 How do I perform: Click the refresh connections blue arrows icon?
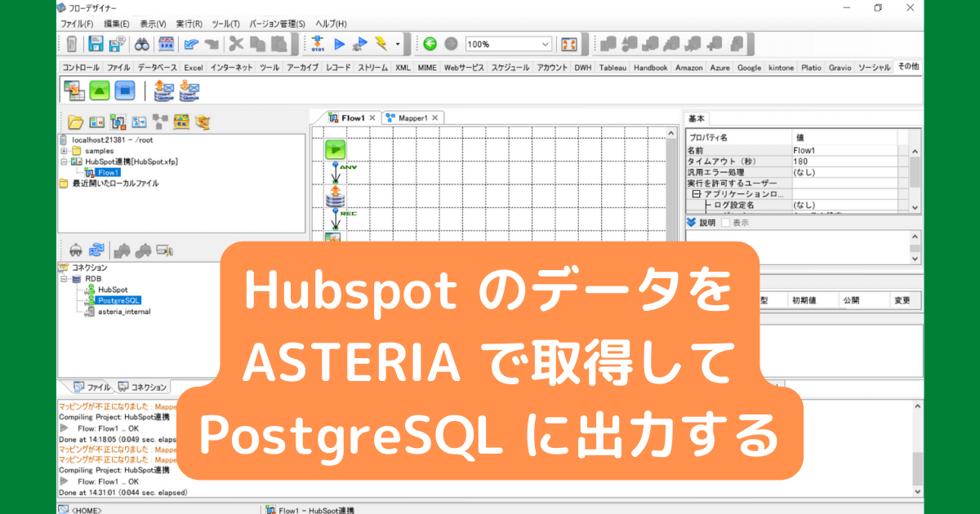(x=96, y=249)
